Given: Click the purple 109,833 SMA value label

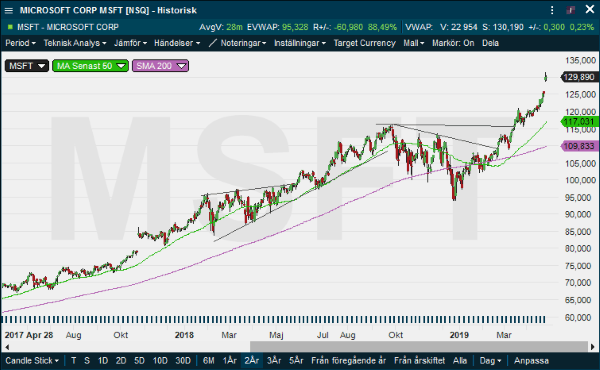Looking at the screenshot, I should pyautogui.click(x=579, y=146).
